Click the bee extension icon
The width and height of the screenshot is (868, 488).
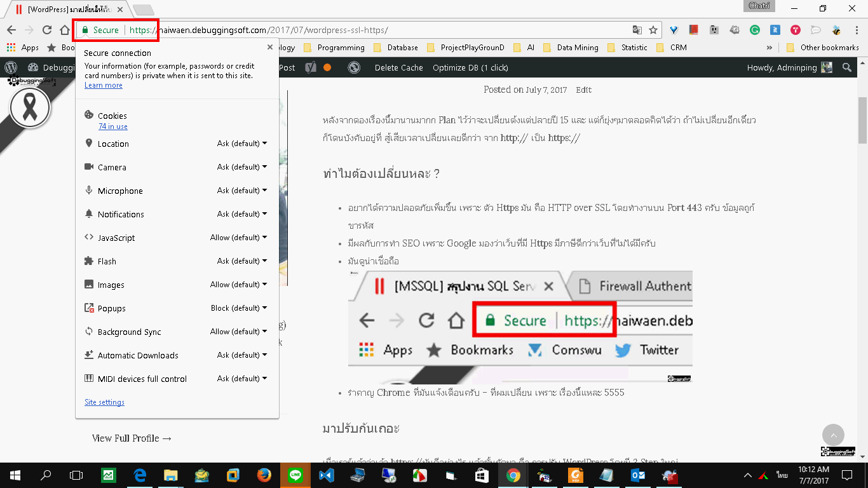pos(836,30)
